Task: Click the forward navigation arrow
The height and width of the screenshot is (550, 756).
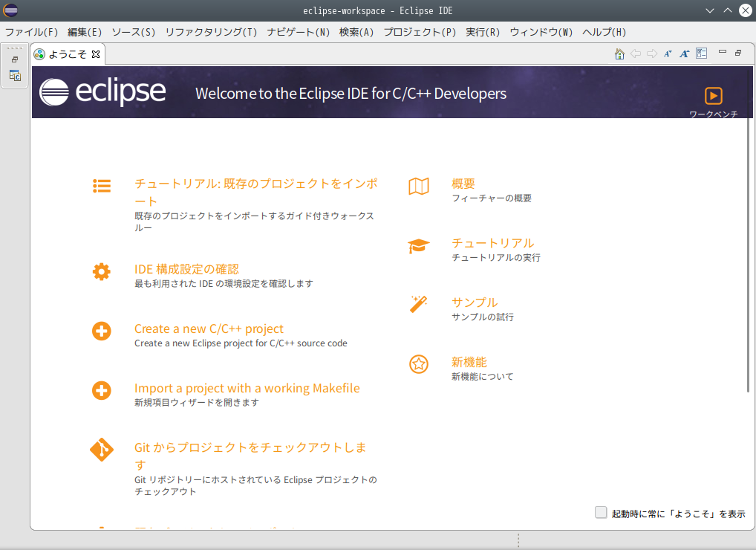Action: click(x=652, y=54)
